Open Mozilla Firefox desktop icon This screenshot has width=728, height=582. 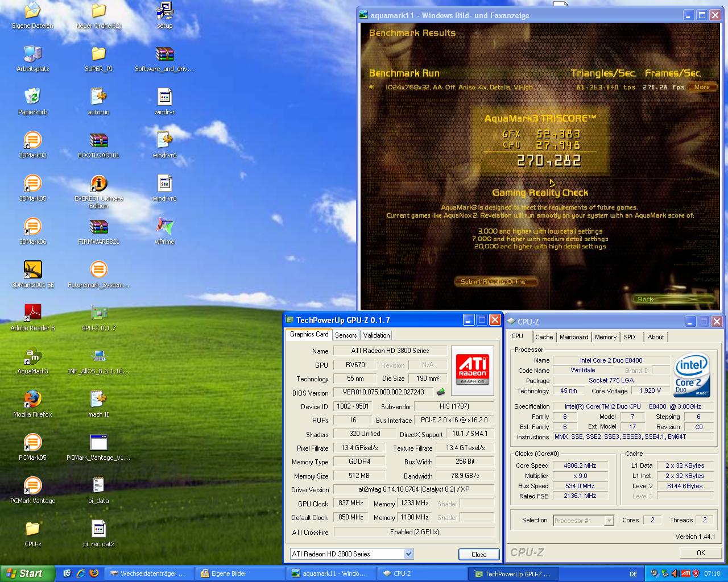coord(32,399)
